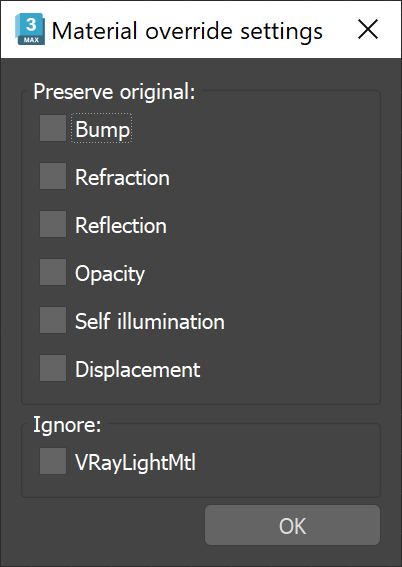This screenshot has width=402, height=567.
Task: Click the VRayLightMtl text label
Action: 135,463
